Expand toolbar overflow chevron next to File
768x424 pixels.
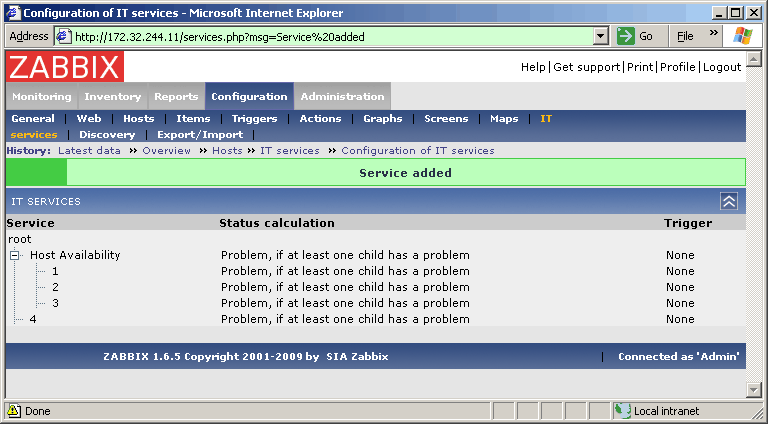tap(713, 33)
